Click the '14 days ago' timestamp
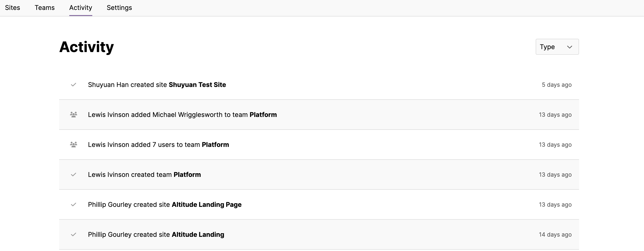 click(555, 235)
